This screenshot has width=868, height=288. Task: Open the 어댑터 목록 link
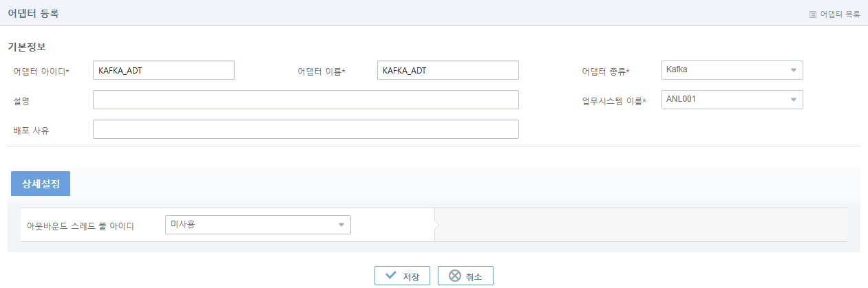(840, 14)
